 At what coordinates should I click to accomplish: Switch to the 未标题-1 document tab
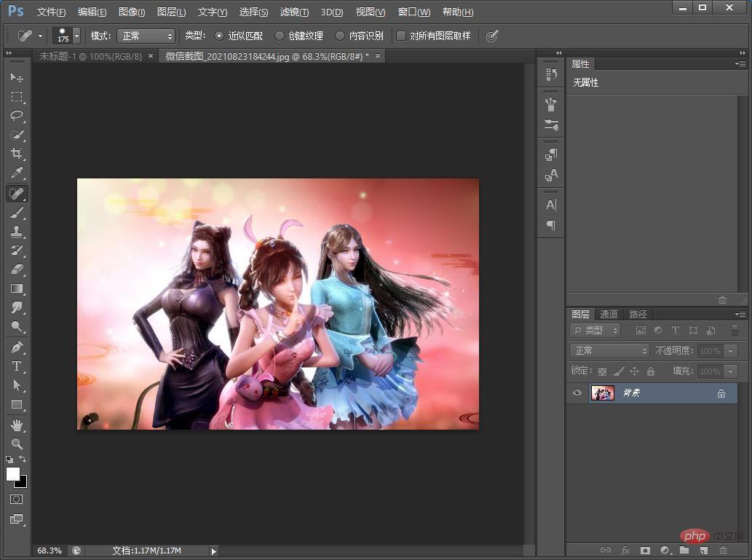91,57
